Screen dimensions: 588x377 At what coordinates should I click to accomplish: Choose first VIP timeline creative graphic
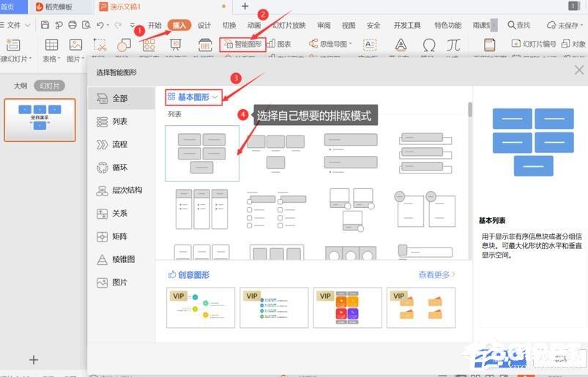click(x=201, y=307)
